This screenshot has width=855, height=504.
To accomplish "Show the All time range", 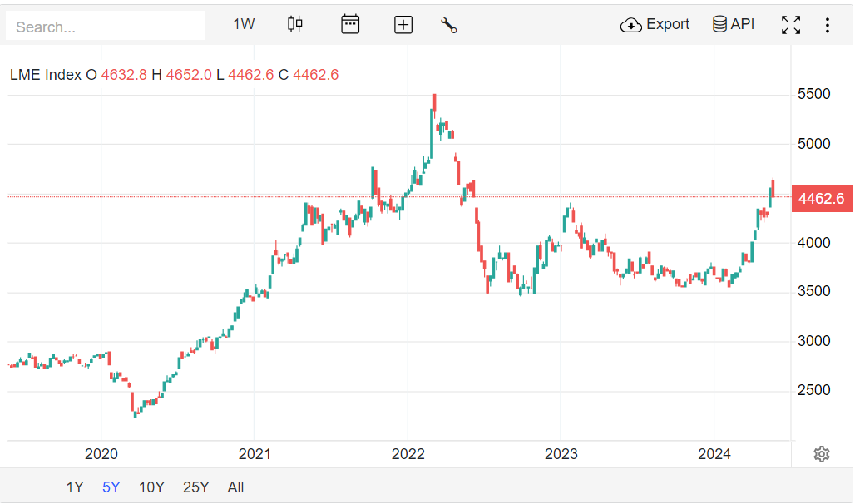I will (235, 487).
